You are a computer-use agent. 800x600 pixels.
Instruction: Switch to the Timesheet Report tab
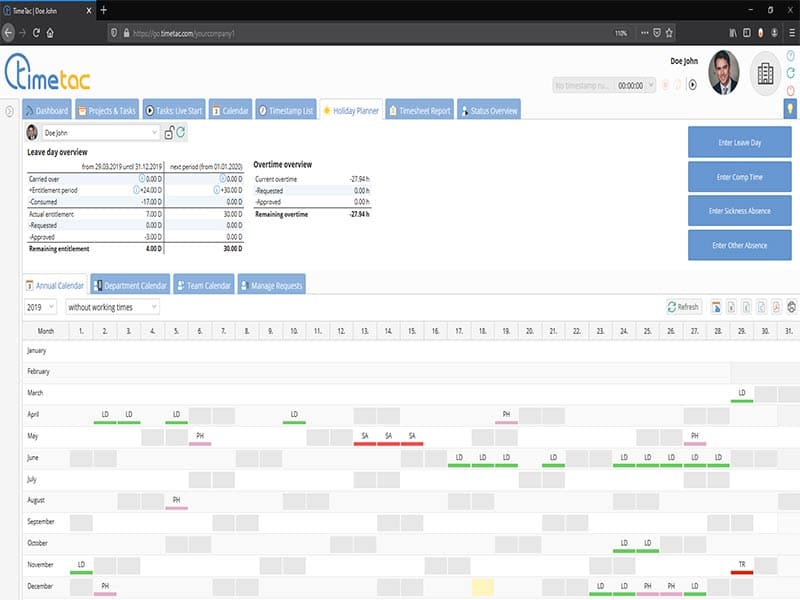tap(420, 111)
